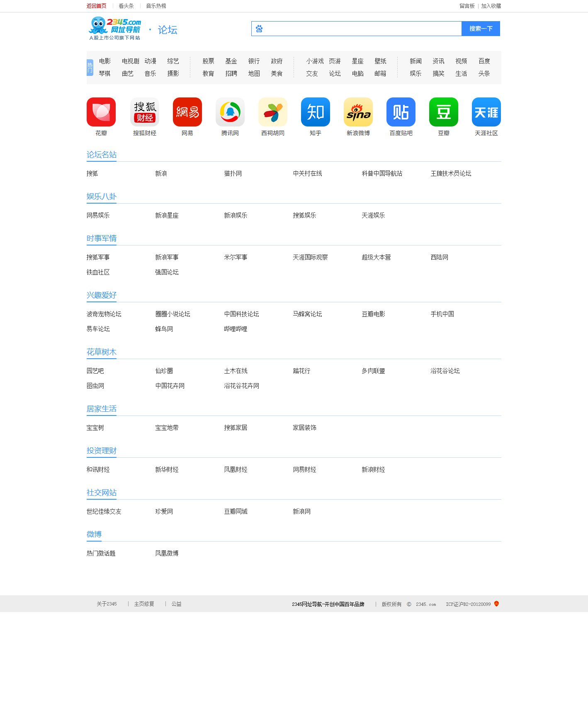This screenshot has height=712, width=588.
Task: Open the 新浪微博 sina icon
Action: click(358, 112)
